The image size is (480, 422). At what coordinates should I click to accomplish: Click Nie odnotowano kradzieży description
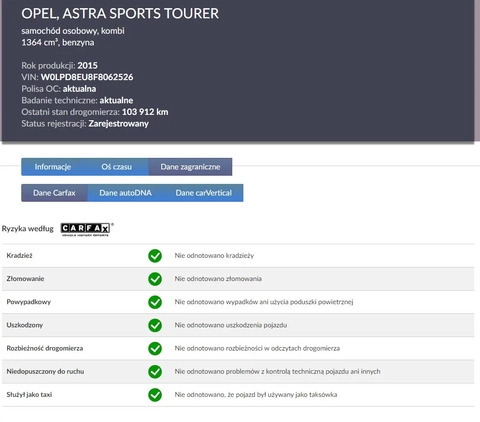[x=214, y=256]
